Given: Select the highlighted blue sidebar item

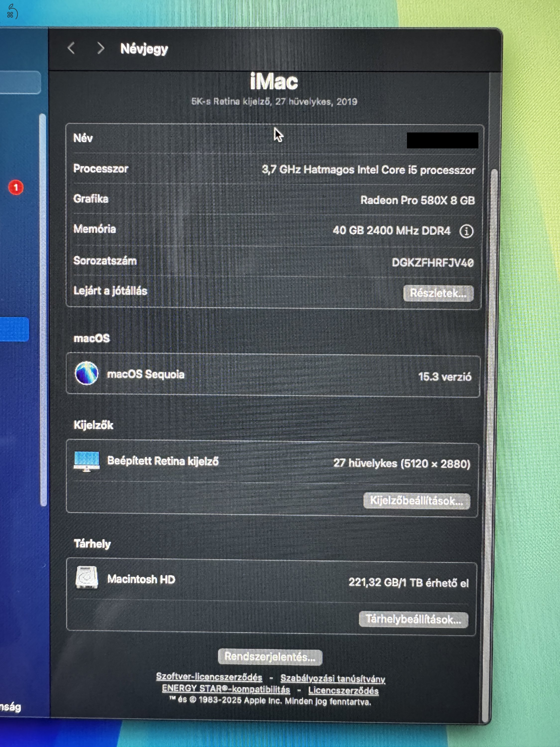Looking at the screenshot, I should click(x=14, y=329).
